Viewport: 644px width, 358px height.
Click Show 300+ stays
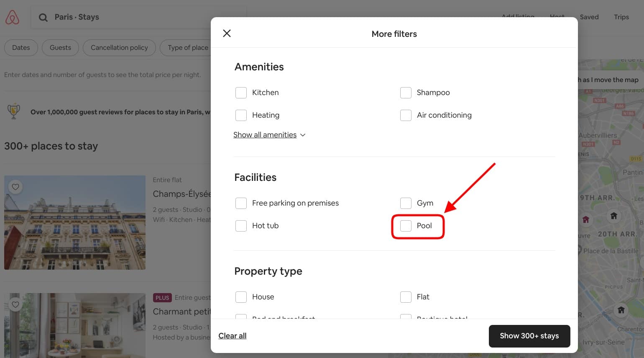(x=529, y=336)
